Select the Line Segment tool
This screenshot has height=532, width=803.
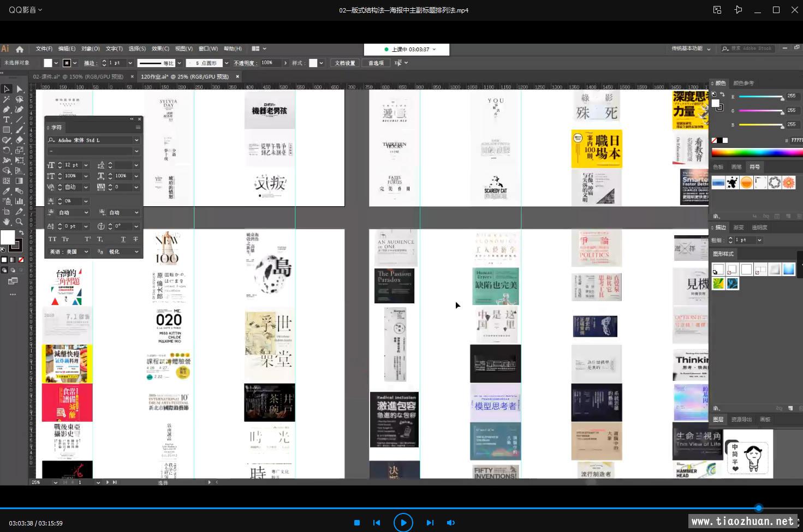19,119
